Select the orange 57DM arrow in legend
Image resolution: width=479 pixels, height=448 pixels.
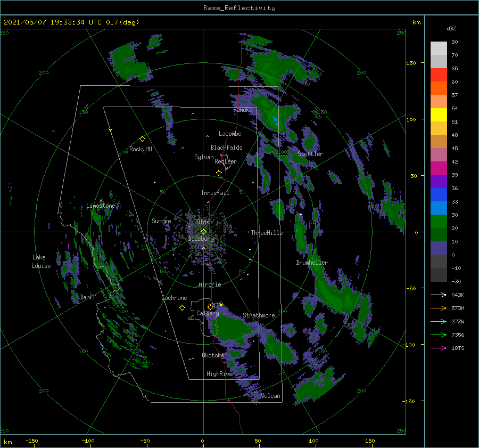coord(439,308)
